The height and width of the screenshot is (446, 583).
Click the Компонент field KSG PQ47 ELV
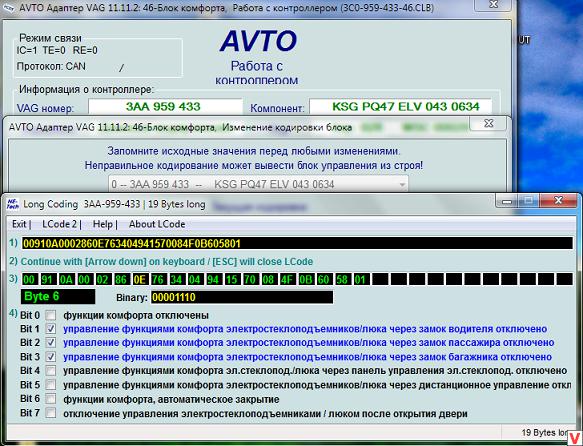click(401, 107)
